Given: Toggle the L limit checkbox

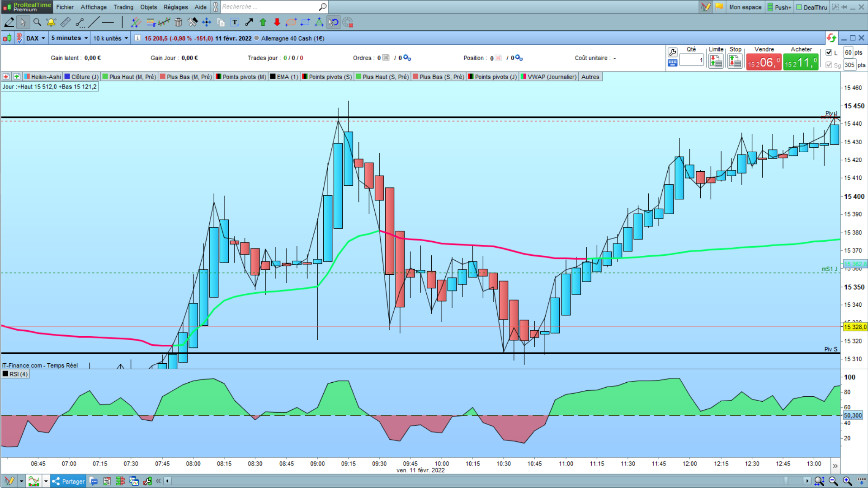Looking at the screenshot, I should point(829,52).
